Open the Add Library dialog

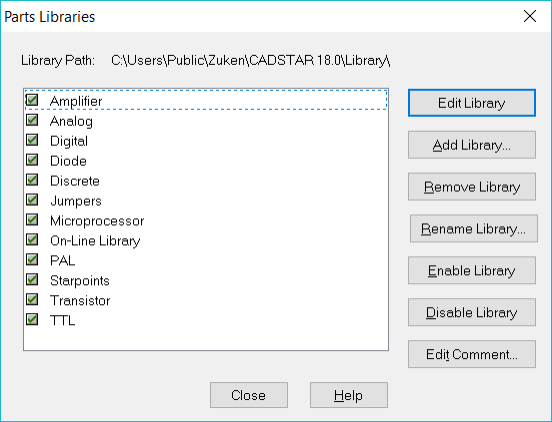(x=472, y=145)
